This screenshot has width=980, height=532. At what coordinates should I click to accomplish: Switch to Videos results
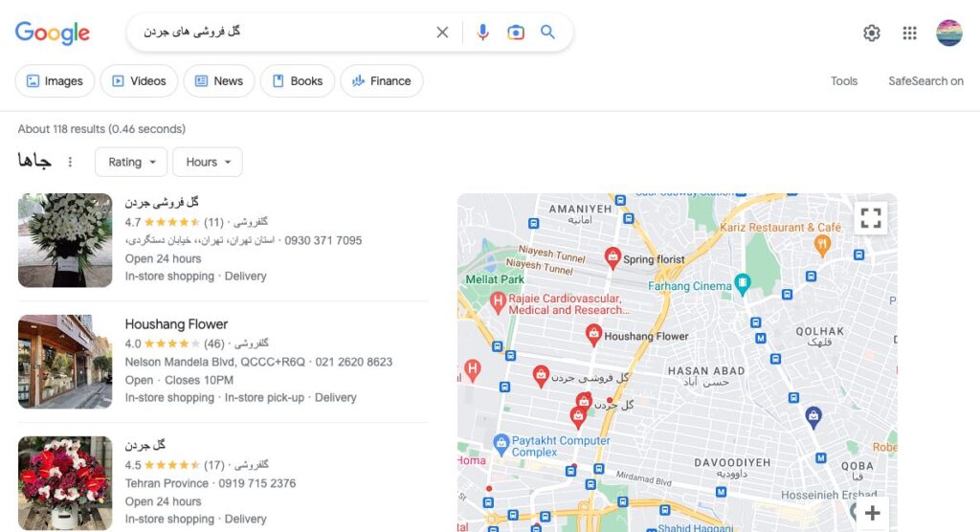[x=139, y=81]
